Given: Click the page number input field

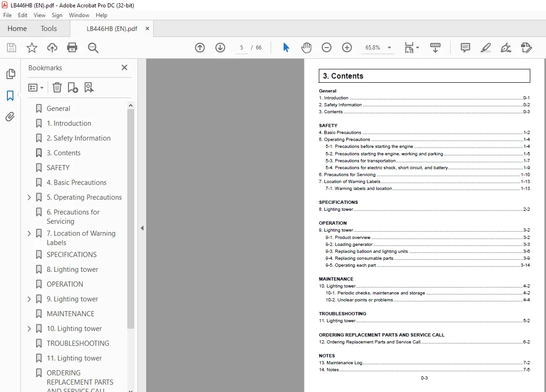Looking at the screenshot, I should pyautogui.click(x=242, y=48).
